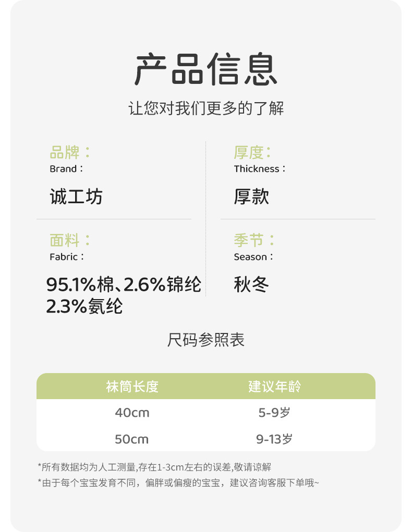Click the 40cm size cell

pyautogui.click(x=132, y=413)
